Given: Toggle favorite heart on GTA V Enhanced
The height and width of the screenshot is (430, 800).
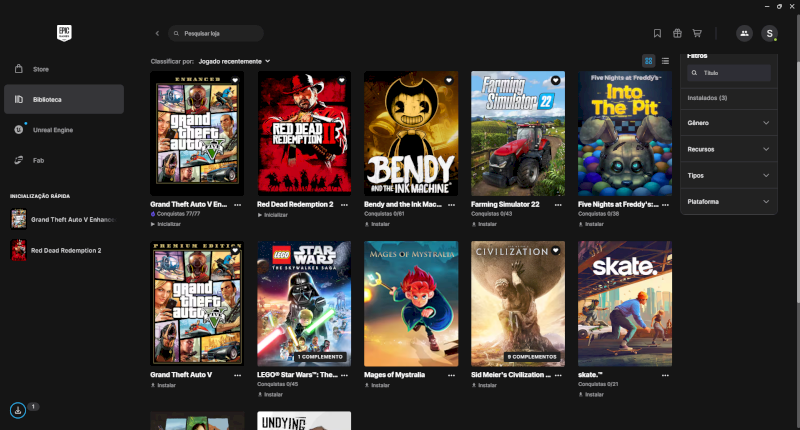Looking at the screenshot, I should coord(235,80).
